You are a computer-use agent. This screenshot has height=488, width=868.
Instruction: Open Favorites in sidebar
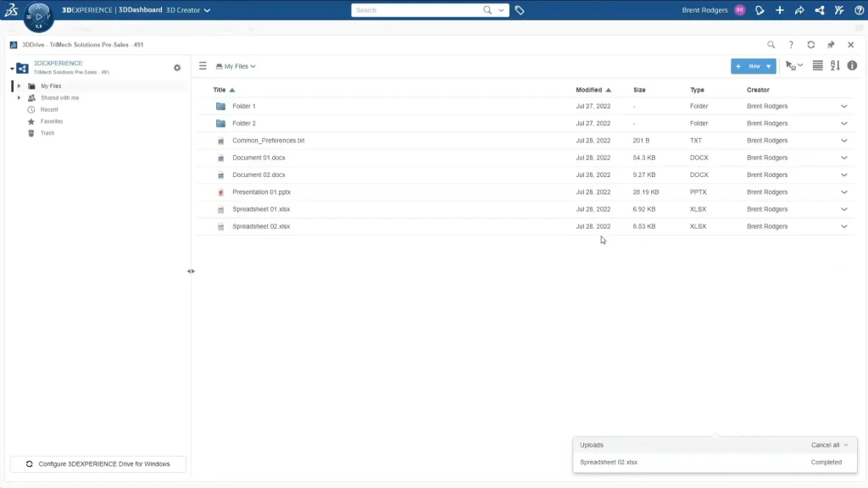coord(52,121)
